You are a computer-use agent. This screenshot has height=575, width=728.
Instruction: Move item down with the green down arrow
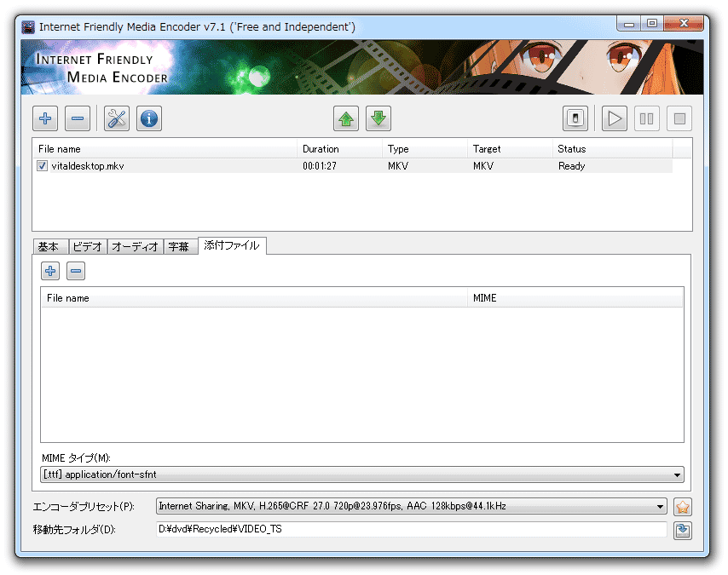[378, 118]
